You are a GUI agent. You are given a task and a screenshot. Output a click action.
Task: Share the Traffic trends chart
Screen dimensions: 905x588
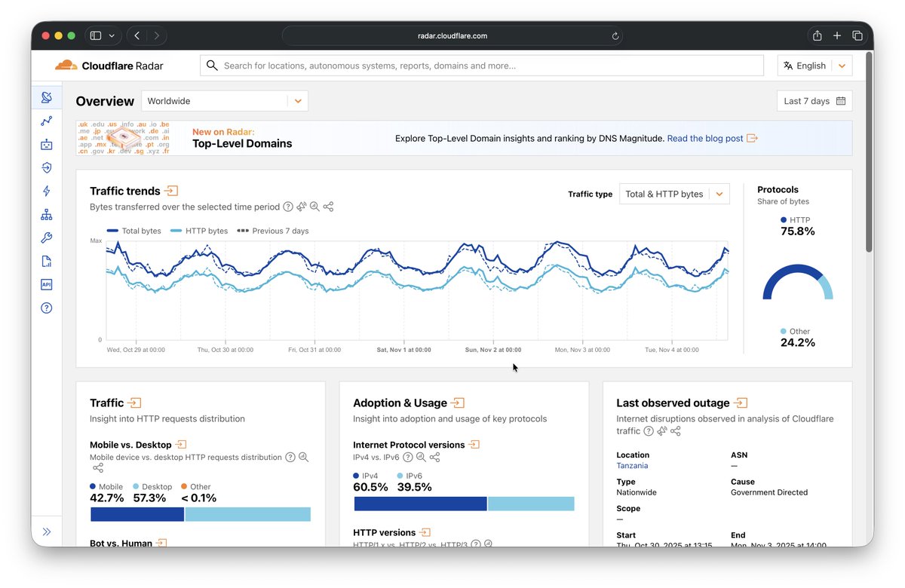coord(328,207)
